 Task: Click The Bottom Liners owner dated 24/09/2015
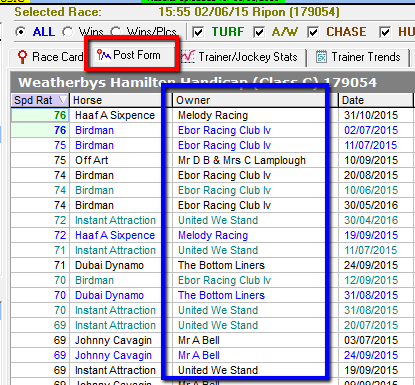(x=221, y=265)
